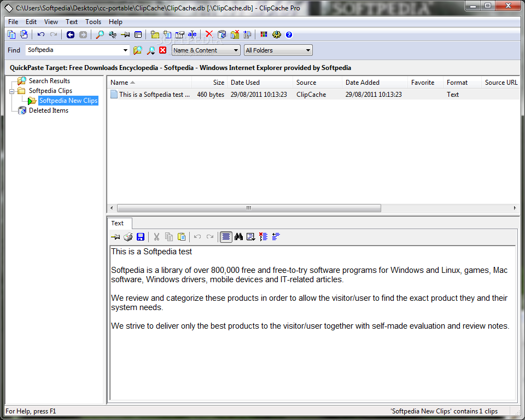Click the binoculars Find text icon
This screenshot has width=525, height=420.
(x=238, y=237)
